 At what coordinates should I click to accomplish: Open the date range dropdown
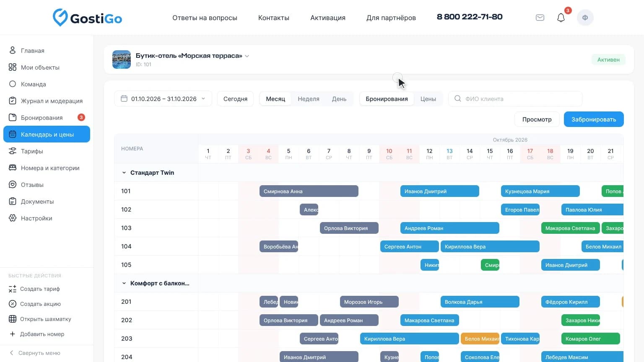click(163, 99)
